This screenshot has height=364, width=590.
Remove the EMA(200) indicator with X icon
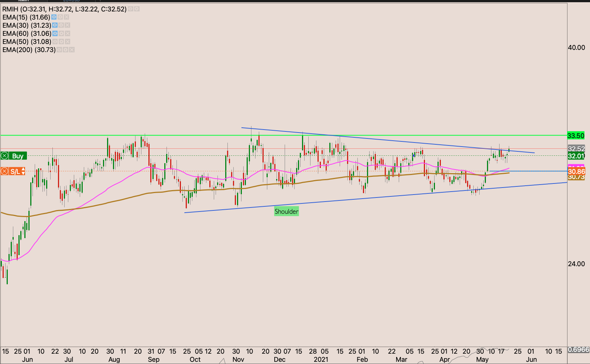point(72,50)
